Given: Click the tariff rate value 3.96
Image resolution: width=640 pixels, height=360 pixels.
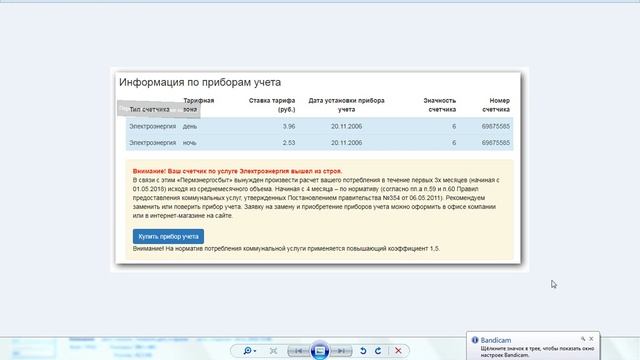Looking at the screenshot, I should coord(289,127).
